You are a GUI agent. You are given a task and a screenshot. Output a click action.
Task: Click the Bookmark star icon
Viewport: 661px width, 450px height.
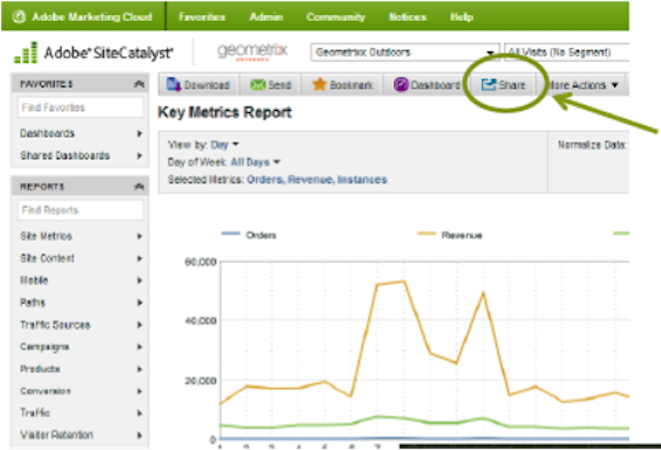319,85
